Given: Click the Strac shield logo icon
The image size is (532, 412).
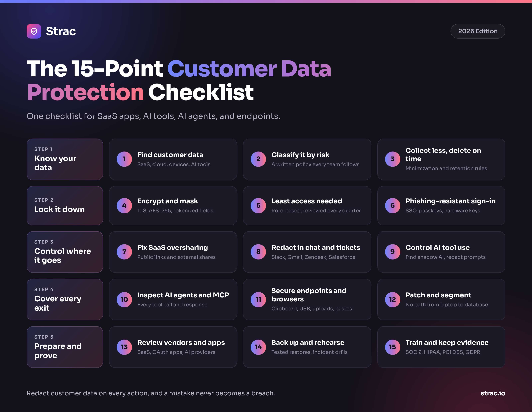Looking at the screenshot, I should (x=34, y=31).
